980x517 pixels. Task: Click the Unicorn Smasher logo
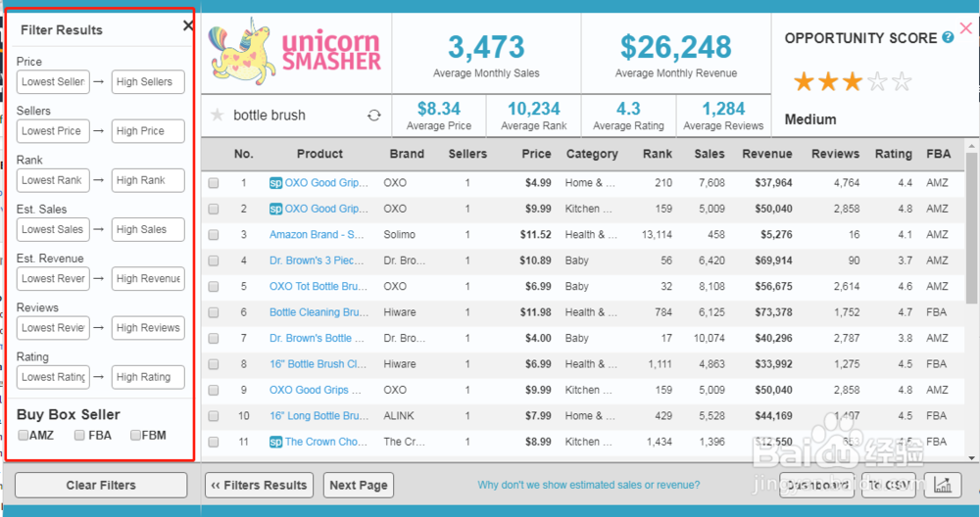[x=295, y=53]
